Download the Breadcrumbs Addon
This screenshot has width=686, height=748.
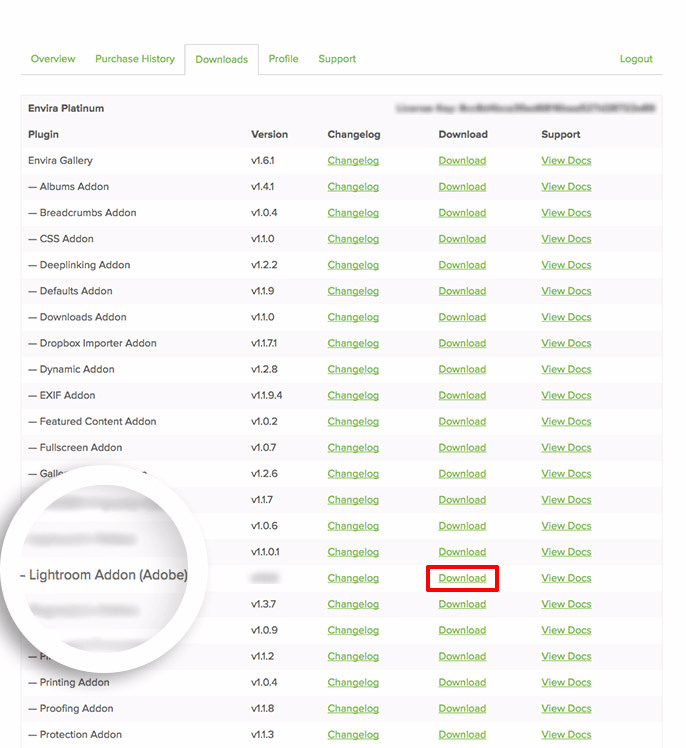click(x=462, y=213)
